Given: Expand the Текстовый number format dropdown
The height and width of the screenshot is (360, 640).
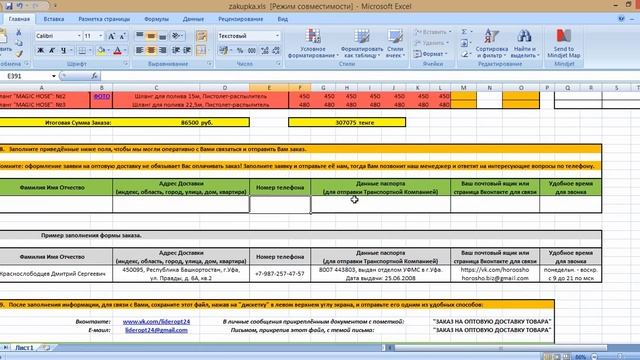Looking at the screenshot, I should (x=277, y=36).
